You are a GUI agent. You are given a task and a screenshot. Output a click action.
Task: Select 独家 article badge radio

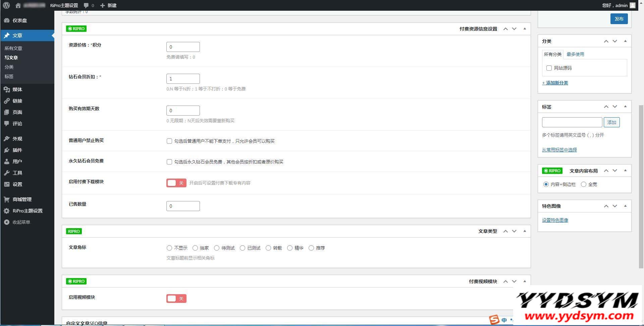195,248
